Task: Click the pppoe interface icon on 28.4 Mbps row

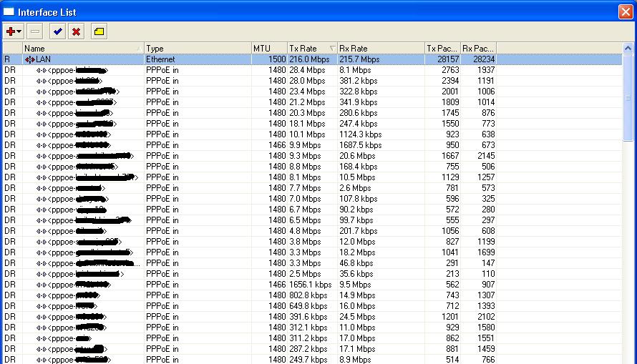Action: (41, 70)
